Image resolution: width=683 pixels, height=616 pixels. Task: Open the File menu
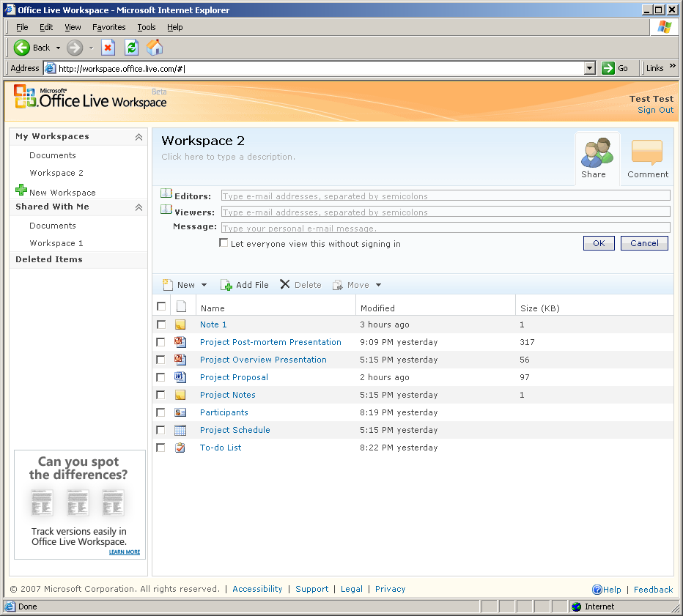click(22, 27)
